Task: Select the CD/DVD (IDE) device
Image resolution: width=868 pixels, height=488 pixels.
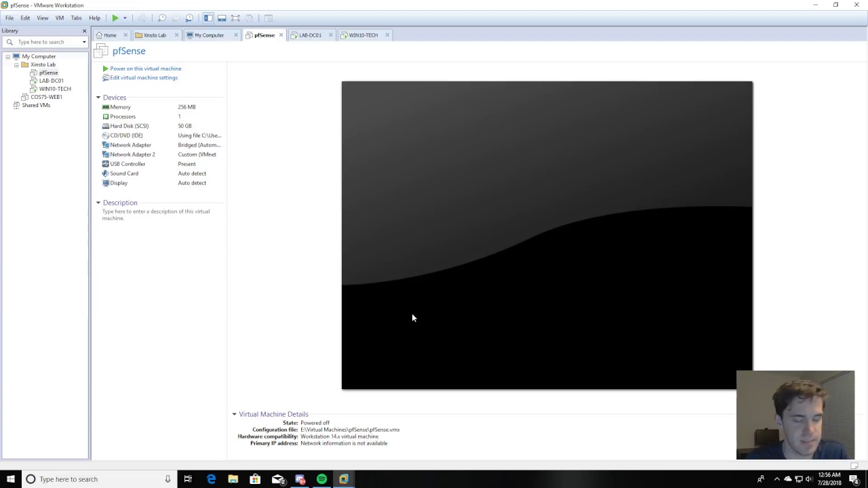Action: point(161,136)
